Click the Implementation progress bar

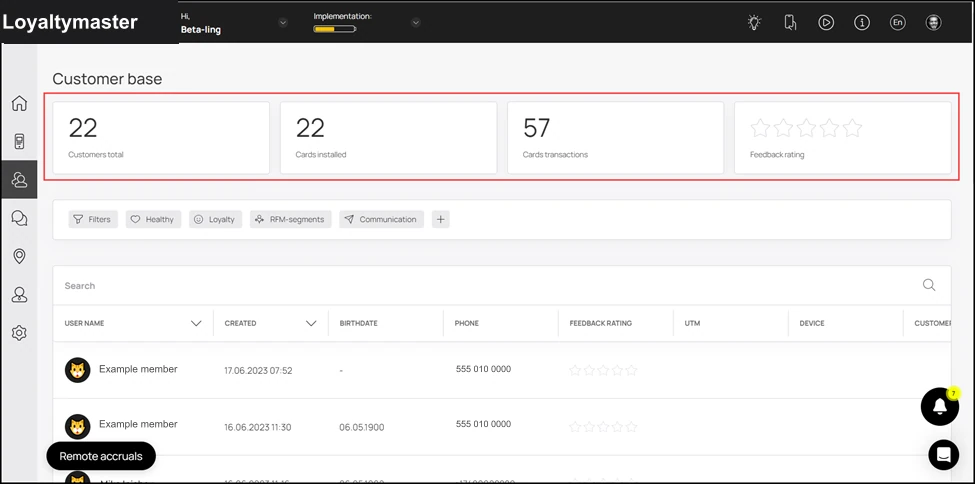[335, 29]
